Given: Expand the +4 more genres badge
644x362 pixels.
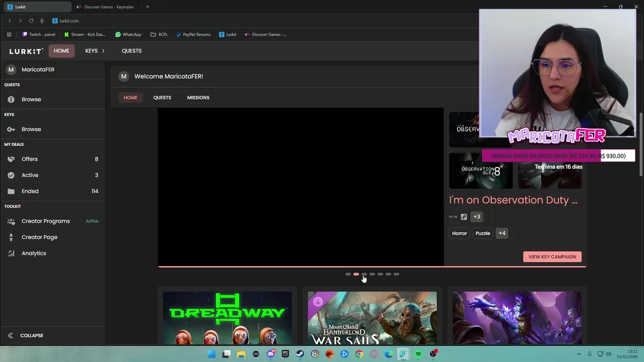Looking at the screenshot, I should pyautogui.click(x=502, y=233).
